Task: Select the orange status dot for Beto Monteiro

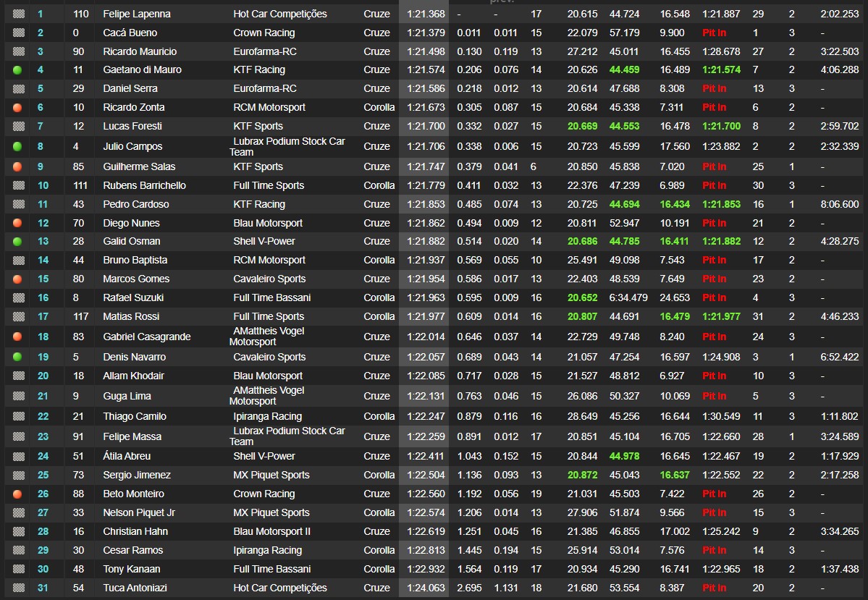Action: pos(17,494)
